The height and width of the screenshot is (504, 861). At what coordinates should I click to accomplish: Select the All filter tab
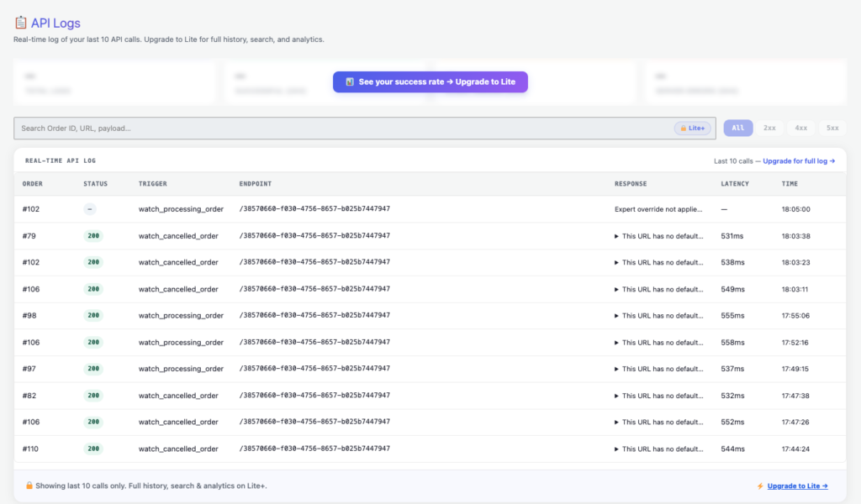[x=738, y=128]
